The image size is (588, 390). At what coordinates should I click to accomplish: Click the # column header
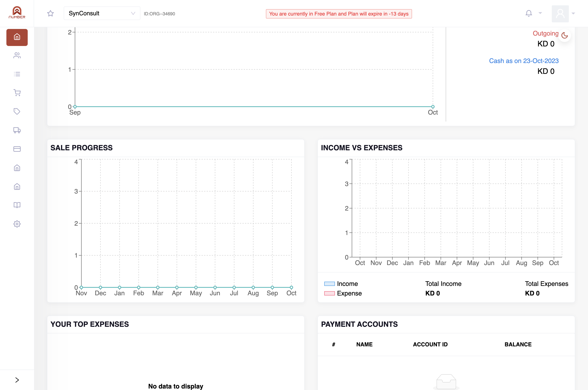(x=333, y=344)
